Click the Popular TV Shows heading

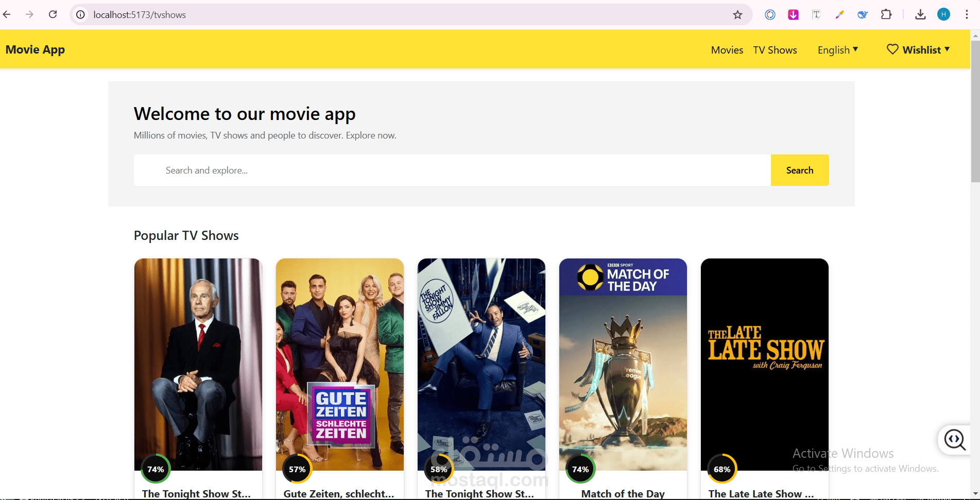click(186, 235)
